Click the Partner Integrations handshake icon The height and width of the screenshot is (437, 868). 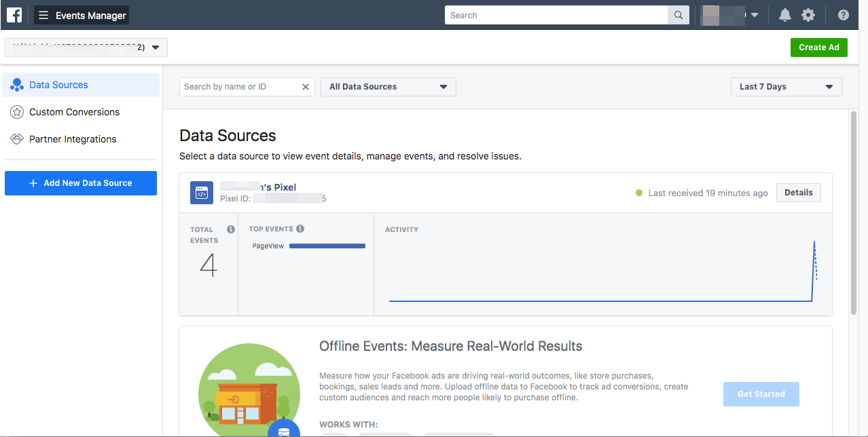click(17, 139)
